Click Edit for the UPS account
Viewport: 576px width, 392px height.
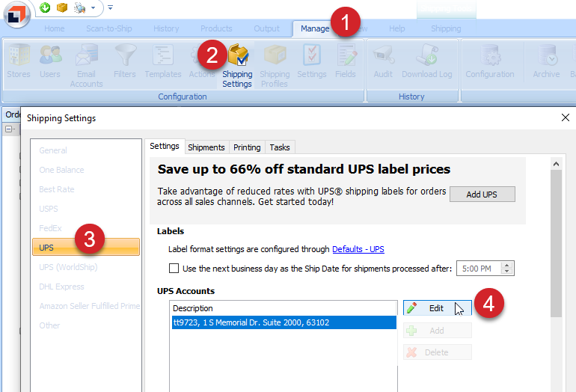pyautogui.click(x=437, y=308)
